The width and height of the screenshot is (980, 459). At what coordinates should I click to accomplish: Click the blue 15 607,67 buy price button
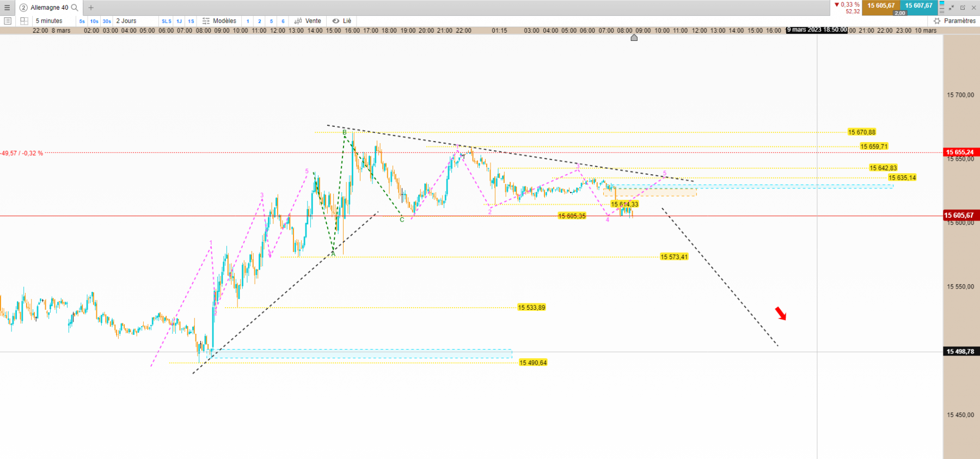(x=919, y=7)
